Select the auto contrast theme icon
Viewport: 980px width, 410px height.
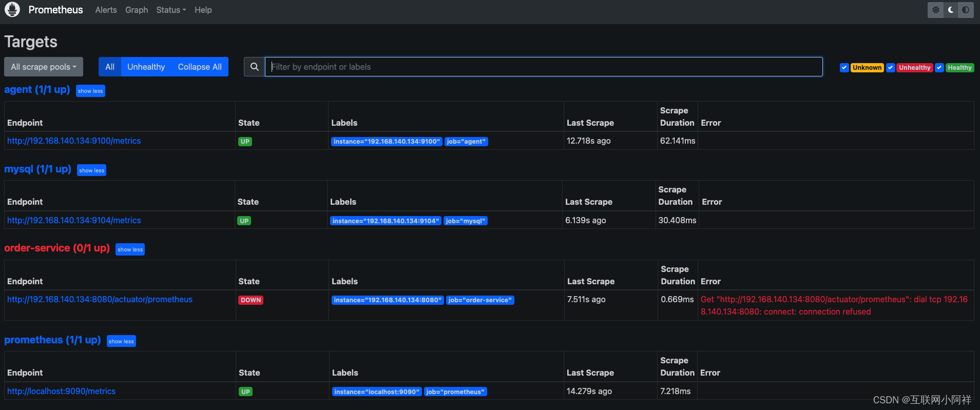[966, 10]
